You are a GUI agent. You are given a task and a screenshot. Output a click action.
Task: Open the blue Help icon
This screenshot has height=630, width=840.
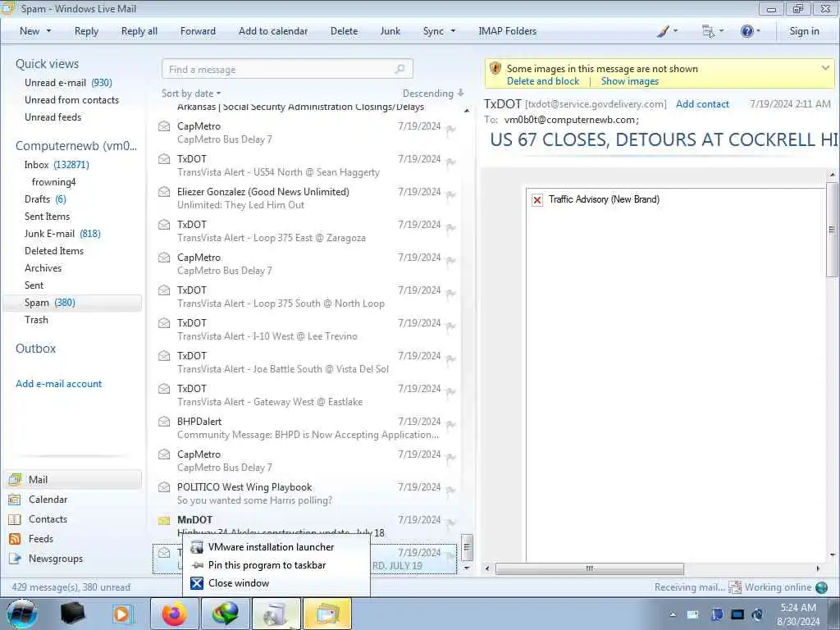(746, 31)
